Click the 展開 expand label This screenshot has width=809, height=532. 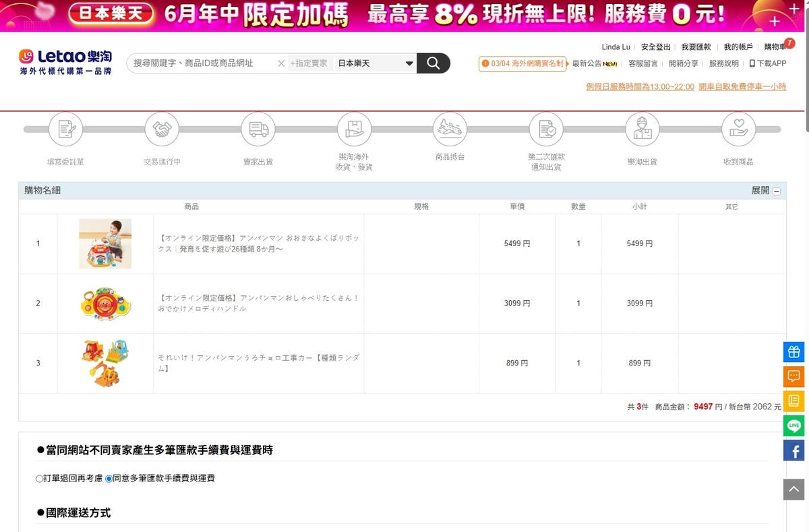760,191
